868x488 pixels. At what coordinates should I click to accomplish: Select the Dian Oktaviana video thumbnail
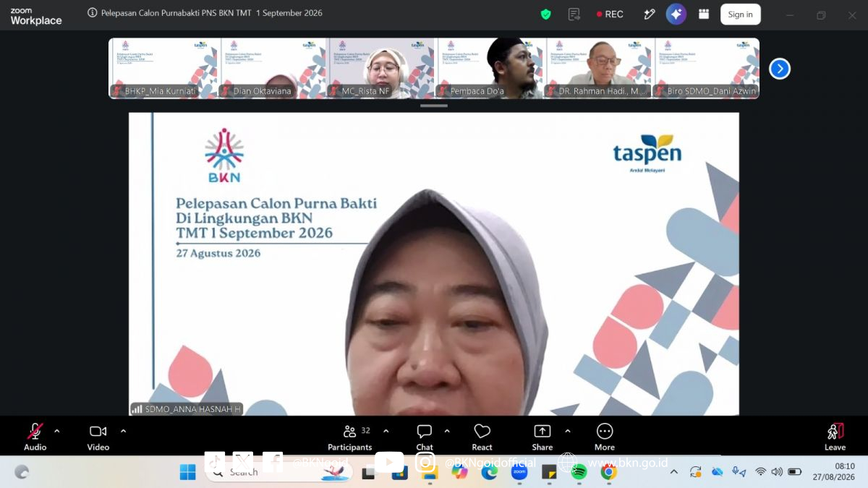point(272,68)
